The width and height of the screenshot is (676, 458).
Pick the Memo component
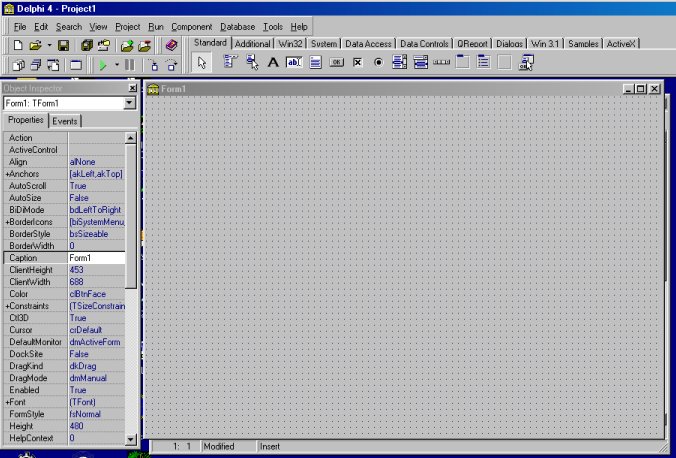tap(316, 63)
